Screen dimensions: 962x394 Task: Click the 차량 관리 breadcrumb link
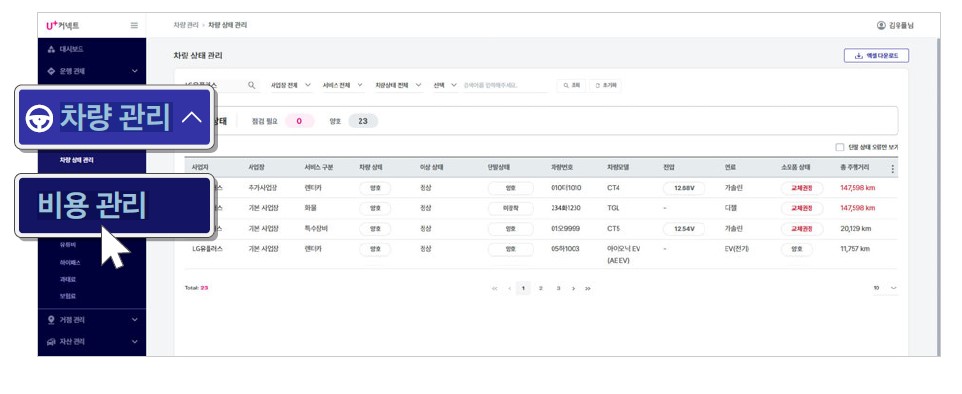click(x=186, y=25)
